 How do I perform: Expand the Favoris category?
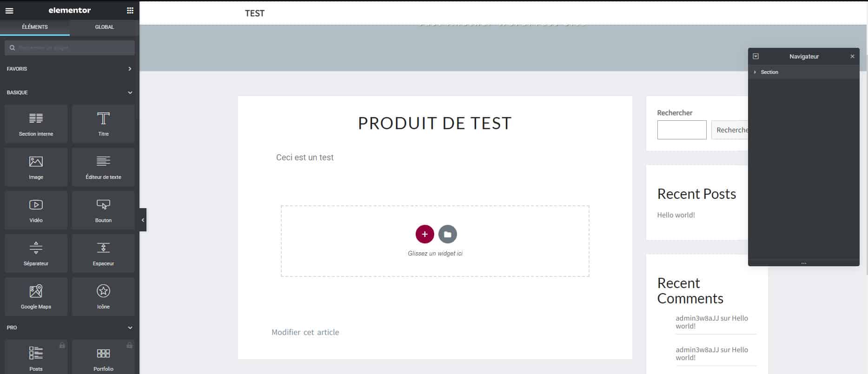(69, 69)
